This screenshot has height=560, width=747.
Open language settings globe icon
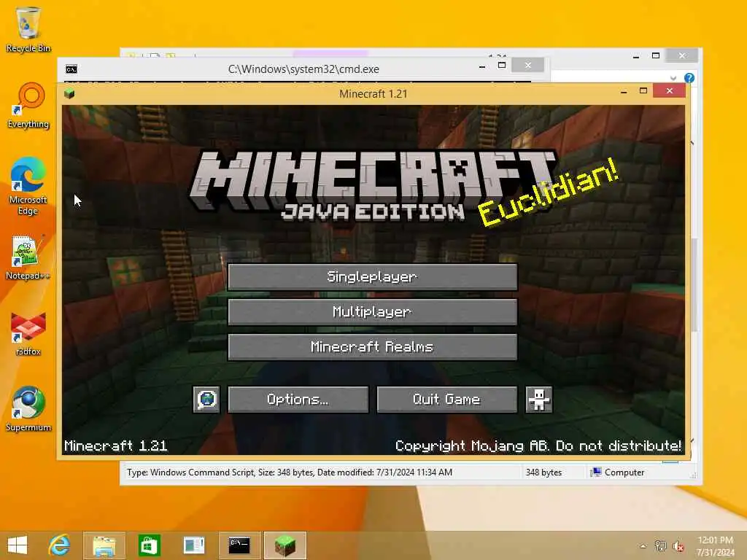tap(206, 399)
